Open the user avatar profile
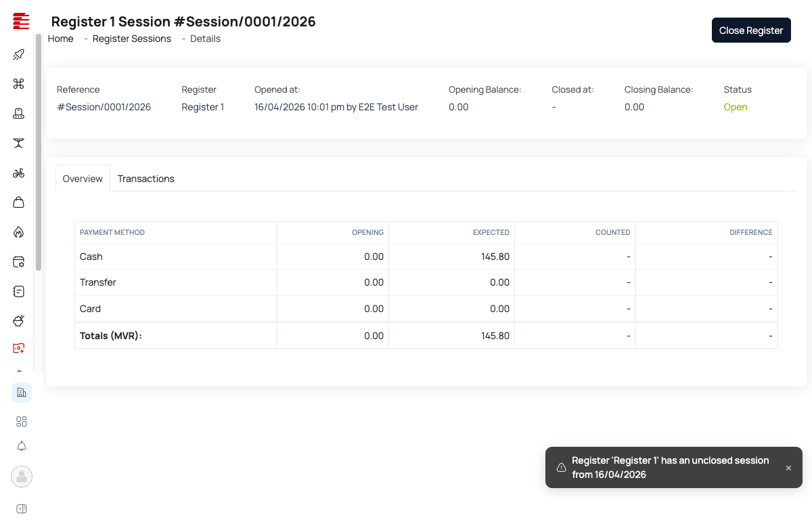 [x=22, y=477]
